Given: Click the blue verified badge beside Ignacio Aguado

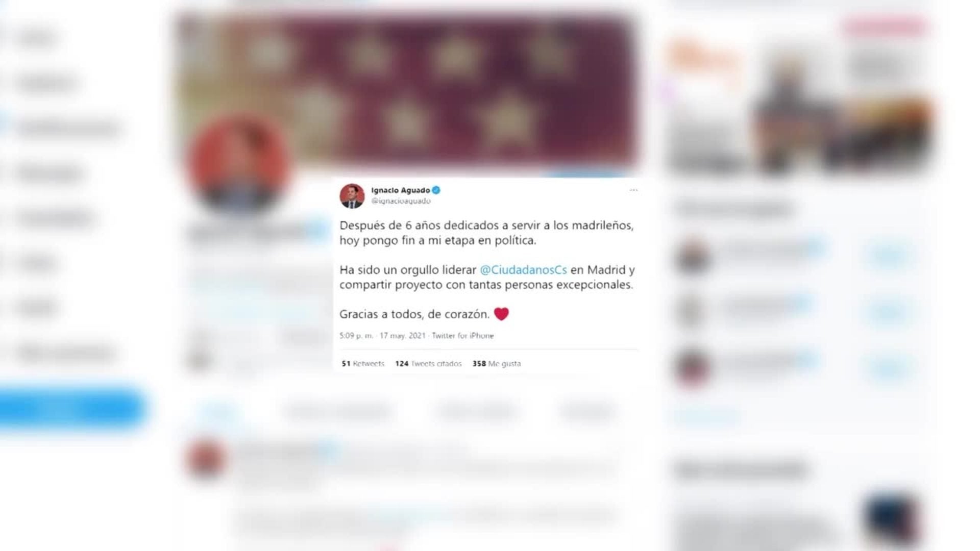Looking at the screenshot, I should [x=436, y=190].
